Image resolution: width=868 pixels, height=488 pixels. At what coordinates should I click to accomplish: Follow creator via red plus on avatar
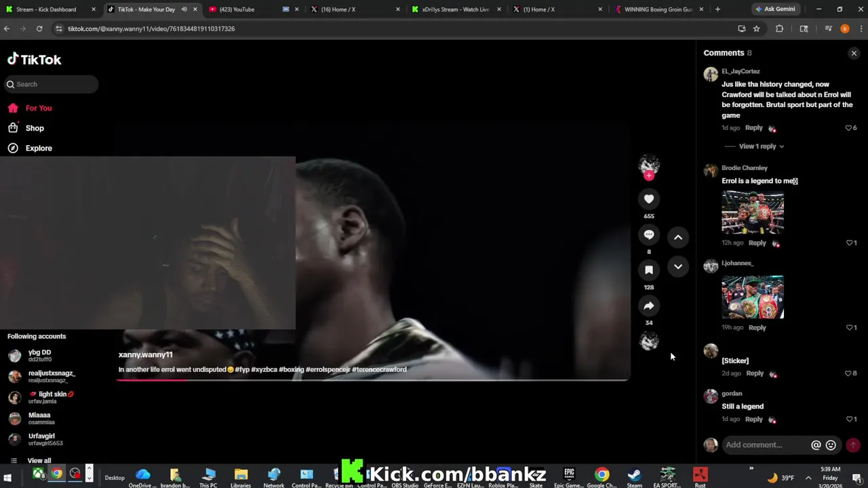649,176
